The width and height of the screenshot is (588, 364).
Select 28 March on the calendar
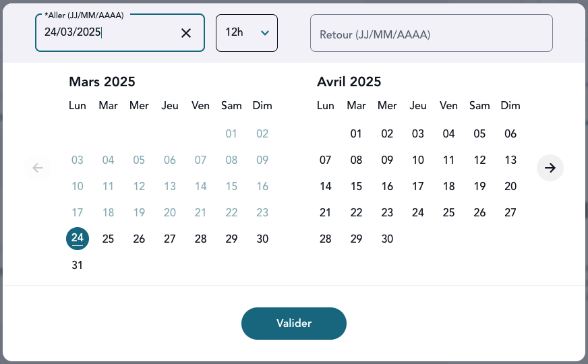[x=200, y=239]
